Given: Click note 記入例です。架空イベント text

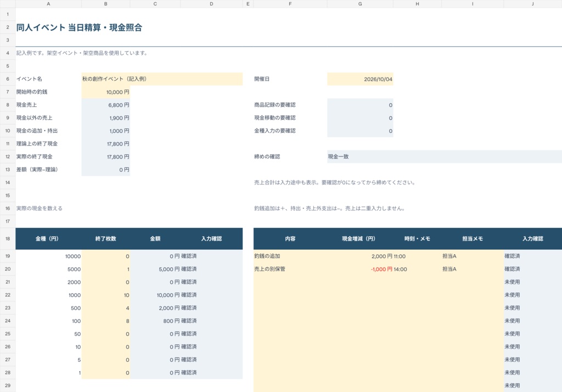Looking at the screenshot, I should click(82, 53).
